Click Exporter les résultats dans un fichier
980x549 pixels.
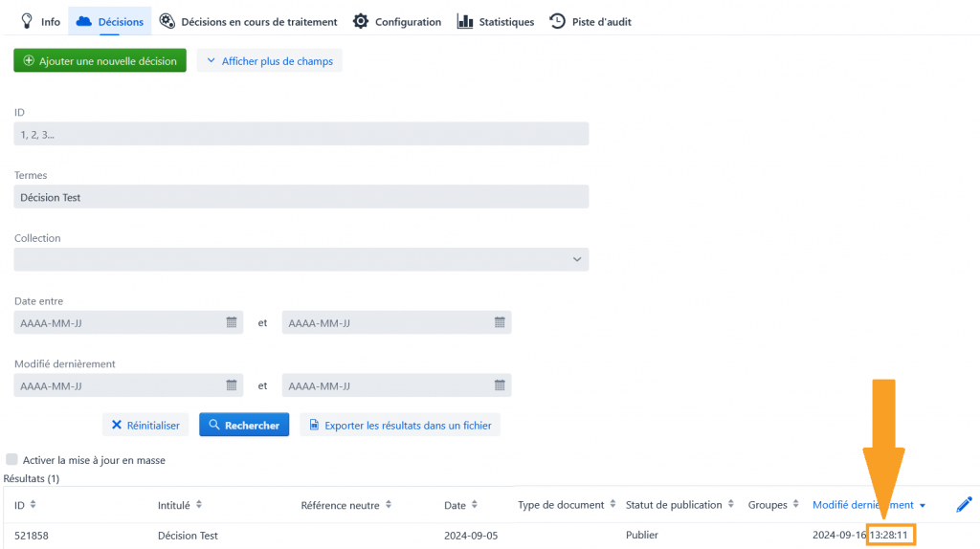(x=400, y=426)
